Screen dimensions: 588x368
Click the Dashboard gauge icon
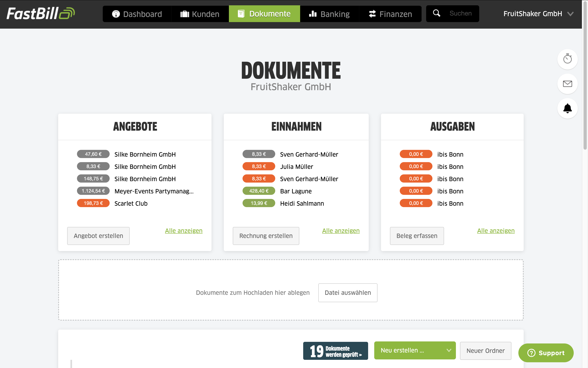coord(116,14)
